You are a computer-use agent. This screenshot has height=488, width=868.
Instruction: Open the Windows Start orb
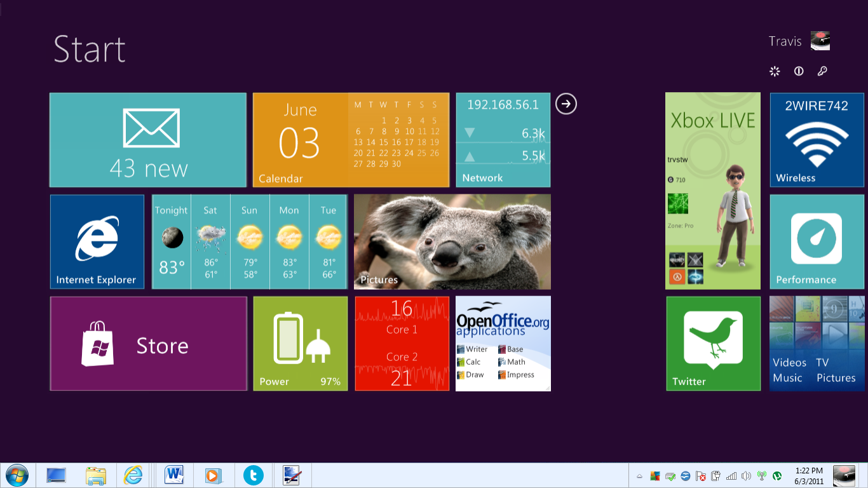point(17,475)
